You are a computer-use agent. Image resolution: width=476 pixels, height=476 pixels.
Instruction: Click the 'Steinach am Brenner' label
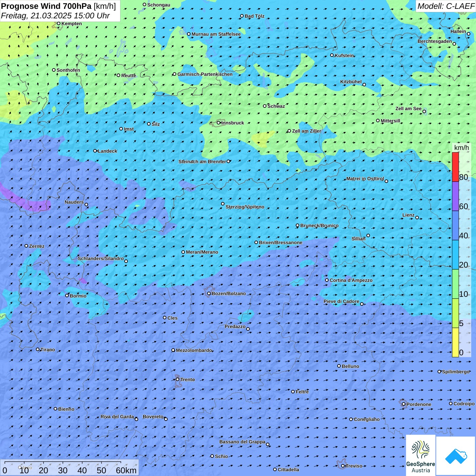pos(202,161)
